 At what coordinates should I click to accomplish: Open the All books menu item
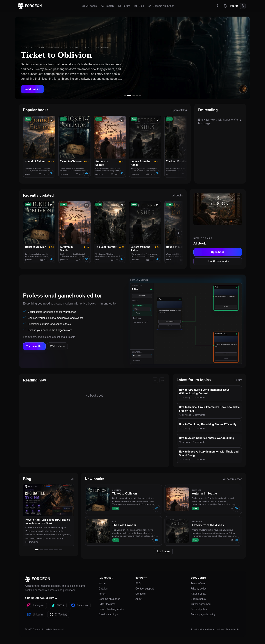click(x=89, y=6)
